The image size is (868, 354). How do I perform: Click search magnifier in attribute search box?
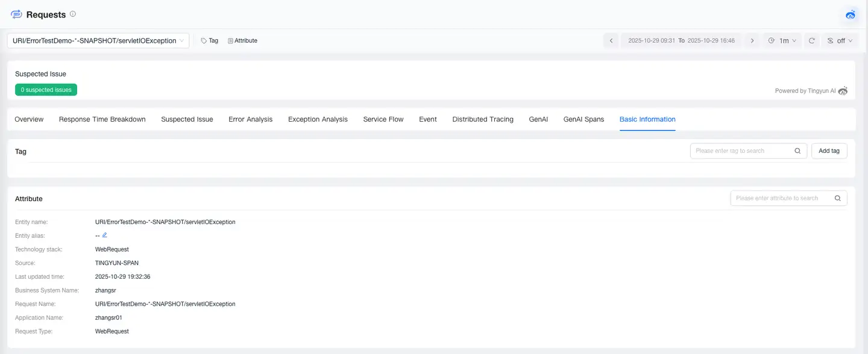click(837, 198)
